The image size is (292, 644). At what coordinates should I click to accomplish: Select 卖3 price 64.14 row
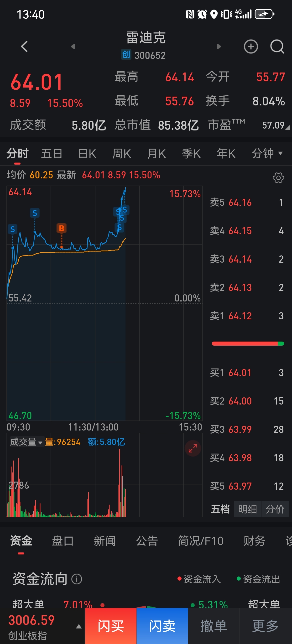[x=247, y=259]
